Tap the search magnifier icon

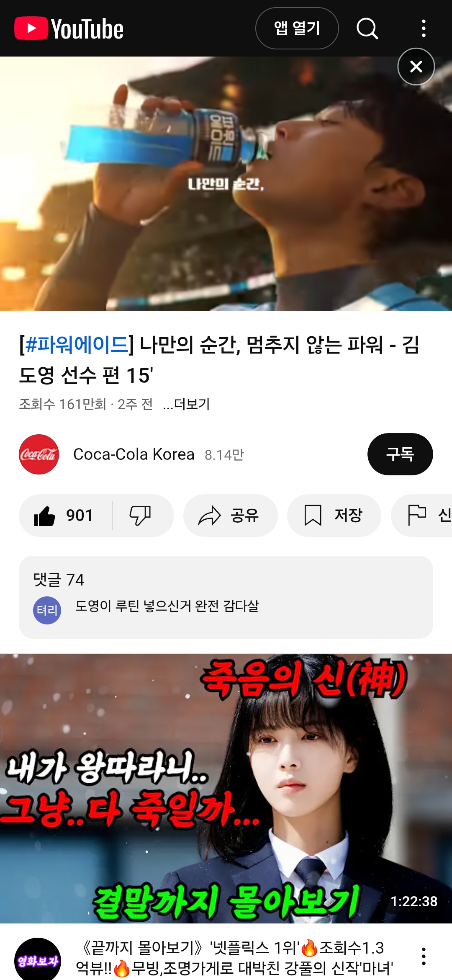click(x=367, y=28)
